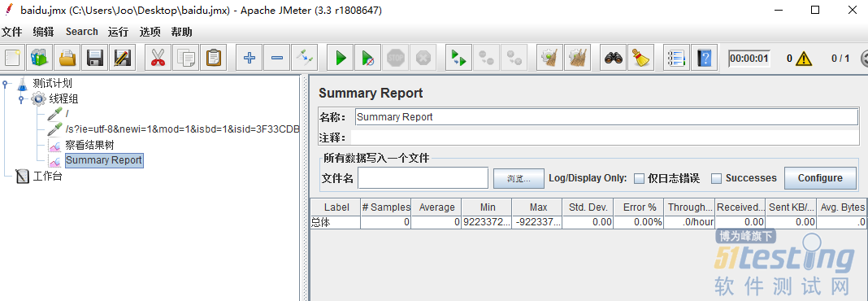Collapse the 测试计划 tree node
Image resolution: width=868 pixels, height=301 pixels.
pos(6,85)
